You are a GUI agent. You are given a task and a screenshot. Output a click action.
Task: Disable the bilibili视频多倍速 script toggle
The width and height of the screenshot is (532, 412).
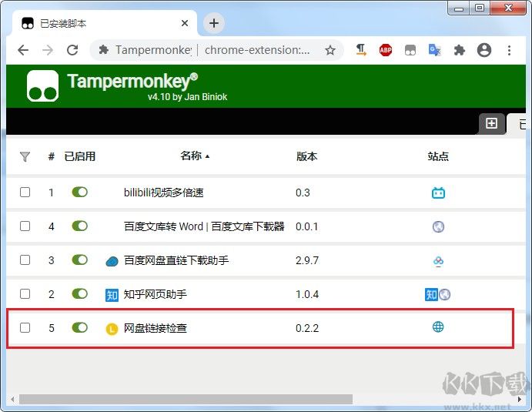click(x=80, y=192)
